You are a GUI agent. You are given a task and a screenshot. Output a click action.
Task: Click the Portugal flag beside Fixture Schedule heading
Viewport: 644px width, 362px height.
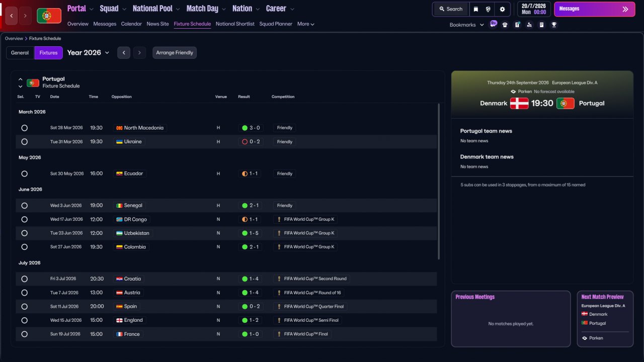[33, 82]
